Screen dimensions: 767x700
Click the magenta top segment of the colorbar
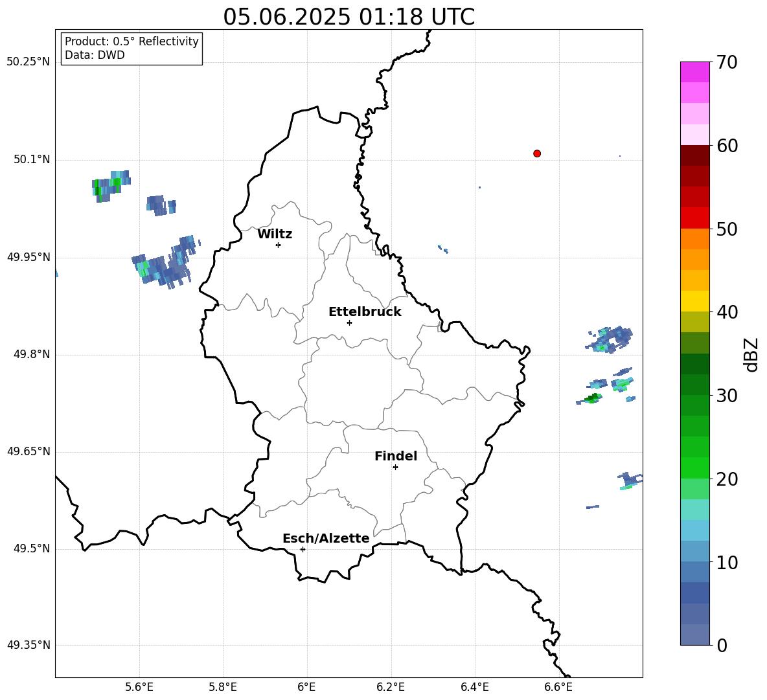[694, 73]
